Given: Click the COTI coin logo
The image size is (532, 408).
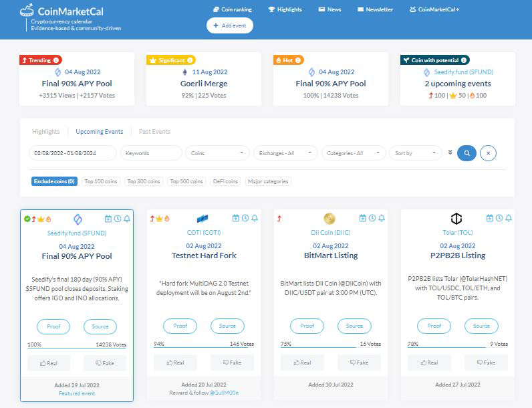Looking at the screenshot, I should tap(203, 219).
